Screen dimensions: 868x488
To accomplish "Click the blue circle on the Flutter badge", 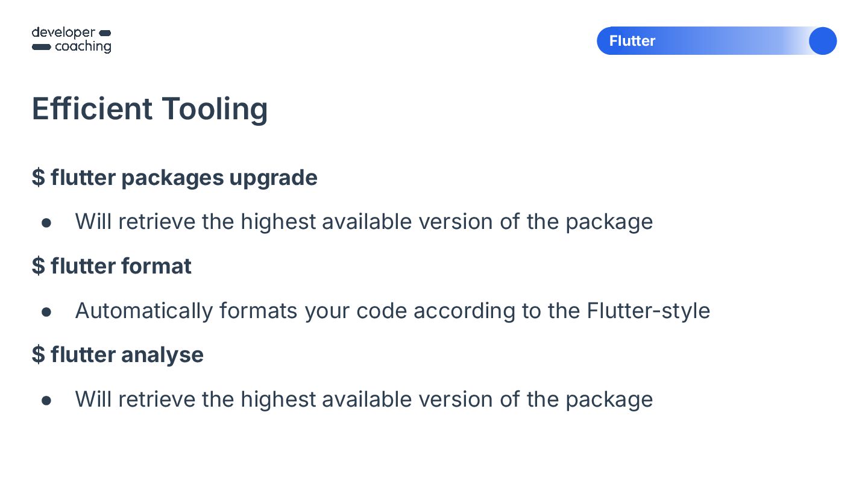I will pyautogui.click(x=822, y=41).
